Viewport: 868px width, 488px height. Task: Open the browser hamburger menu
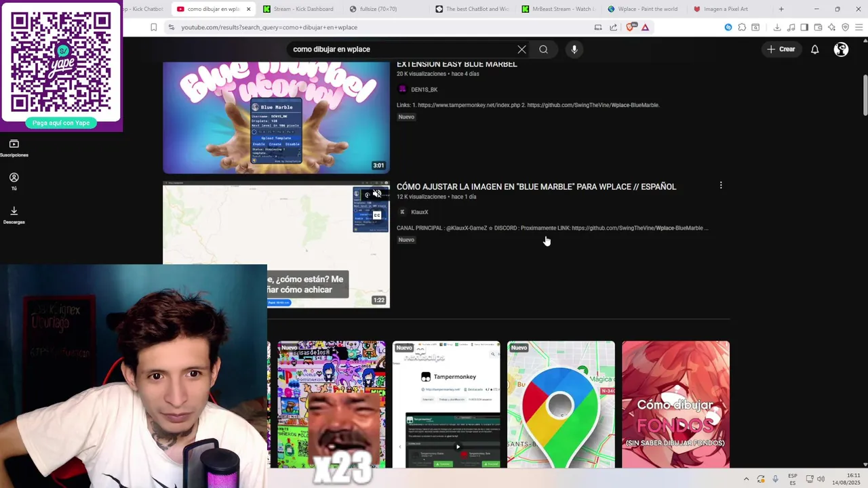click(x=859, y=27)
